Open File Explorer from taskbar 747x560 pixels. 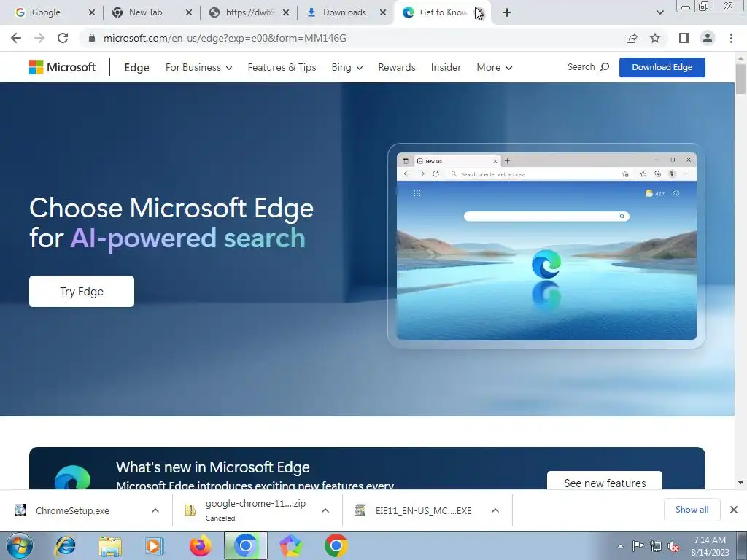point(110,546)
